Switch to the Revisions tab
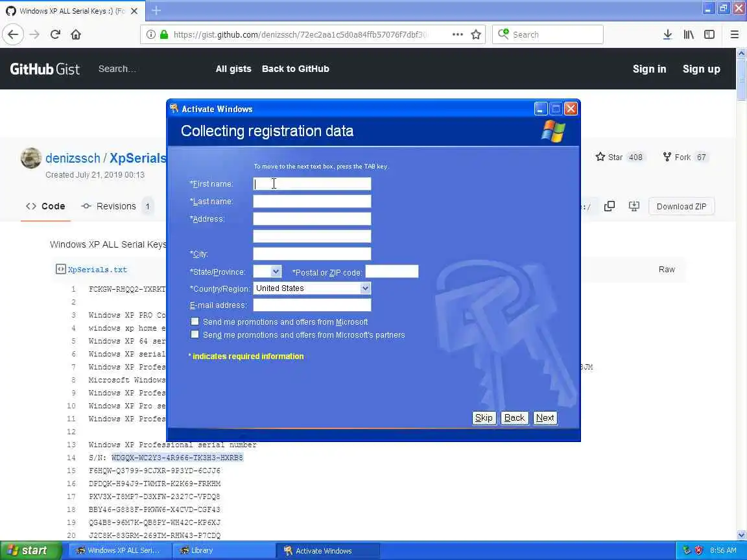 coord(117,206)
